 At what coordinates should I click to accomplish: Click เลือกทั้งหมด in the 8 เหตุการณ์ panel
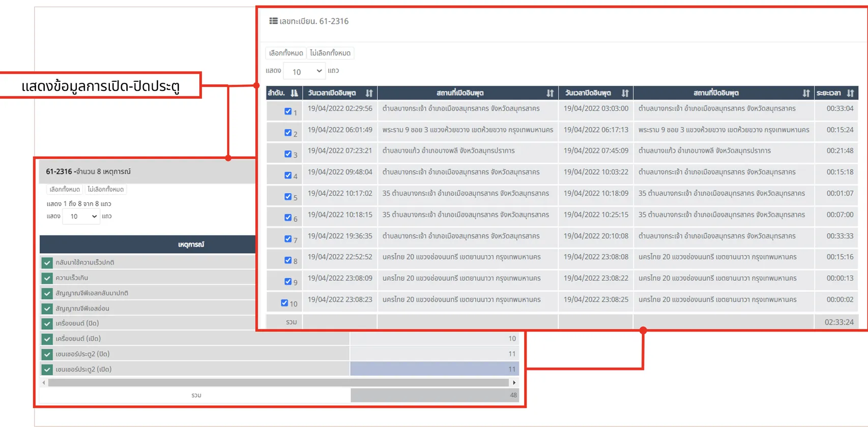point(65,189)
